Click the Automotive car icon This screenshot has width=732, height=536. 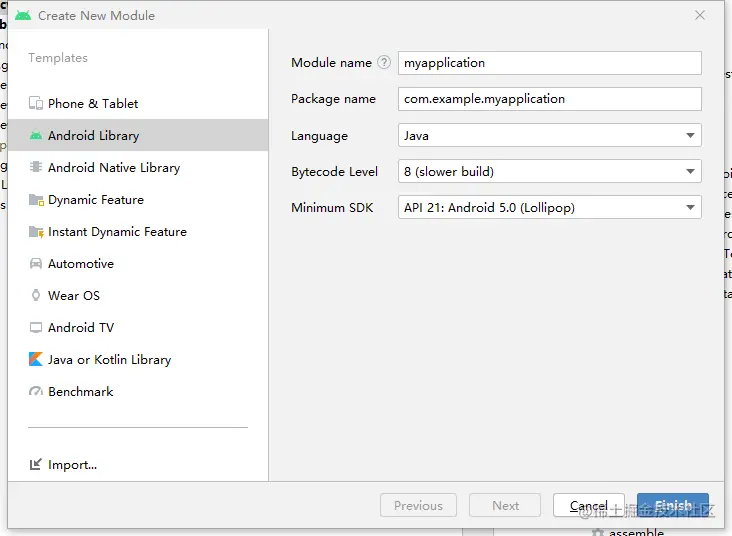[36, 264]
